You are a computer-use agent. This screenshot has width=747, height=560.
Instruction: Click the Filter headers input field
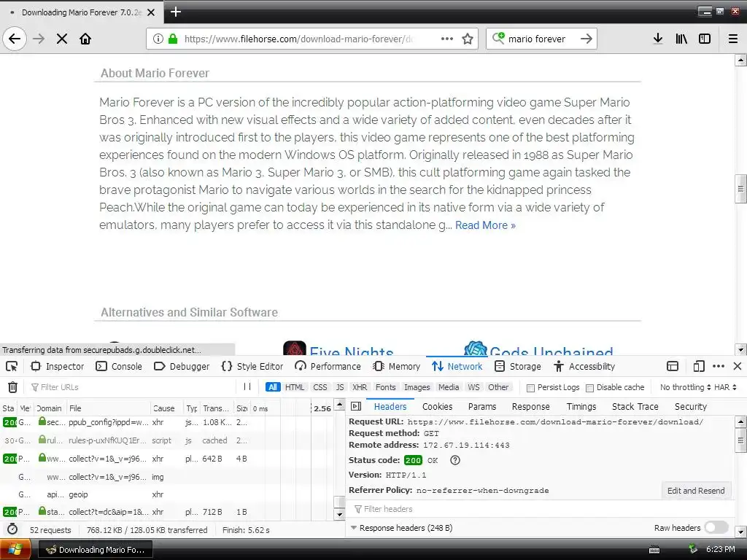click(541, 509)
